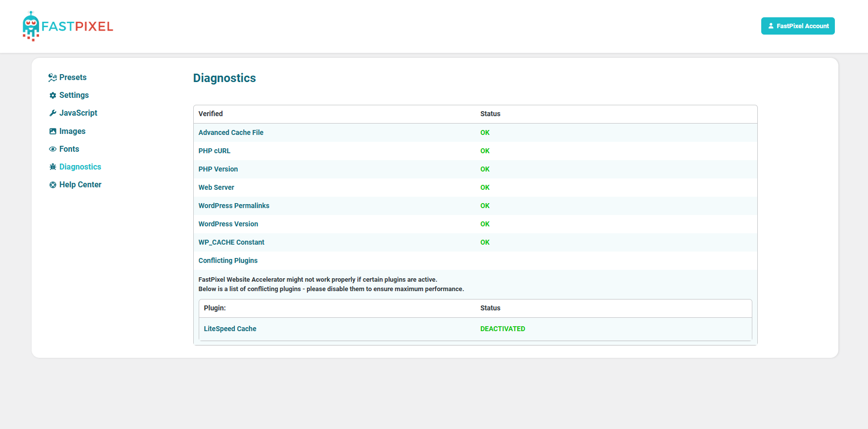Select the WordPress Version row label
868x429 pixels.
228,224
